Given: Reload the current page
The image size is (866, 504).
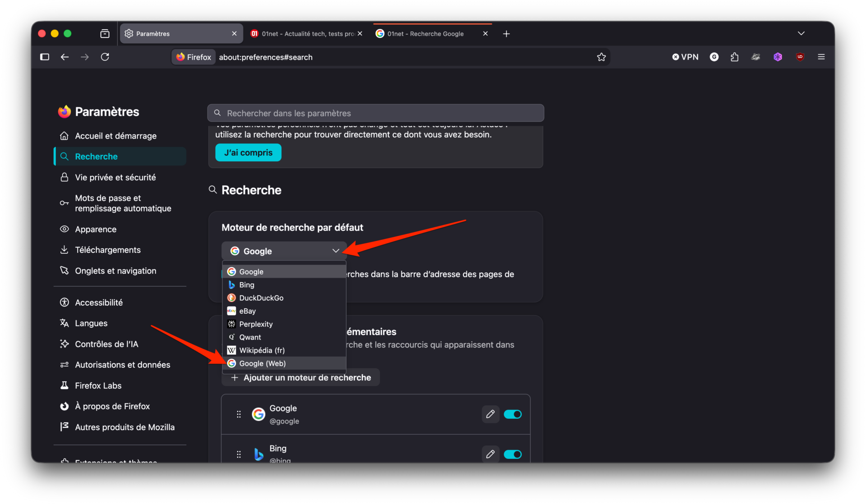Looking at the screenshot, I should (x=105, y=57).
